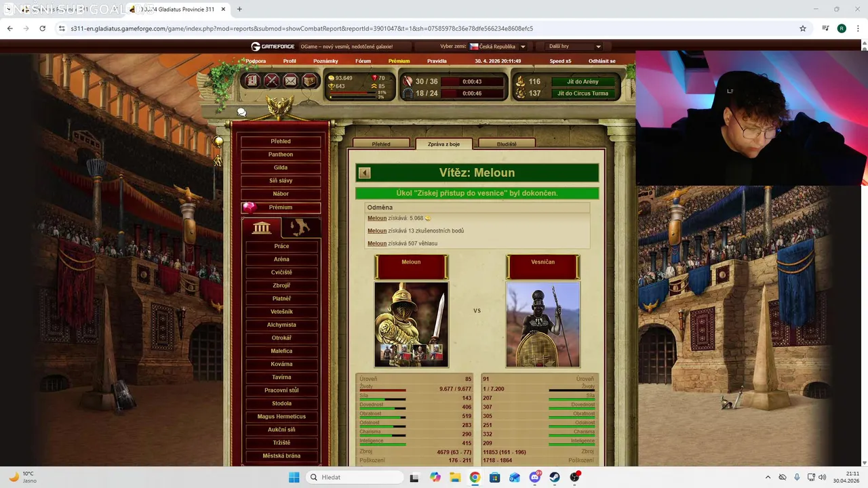Click the Vesničan opponent portrait

543,325
